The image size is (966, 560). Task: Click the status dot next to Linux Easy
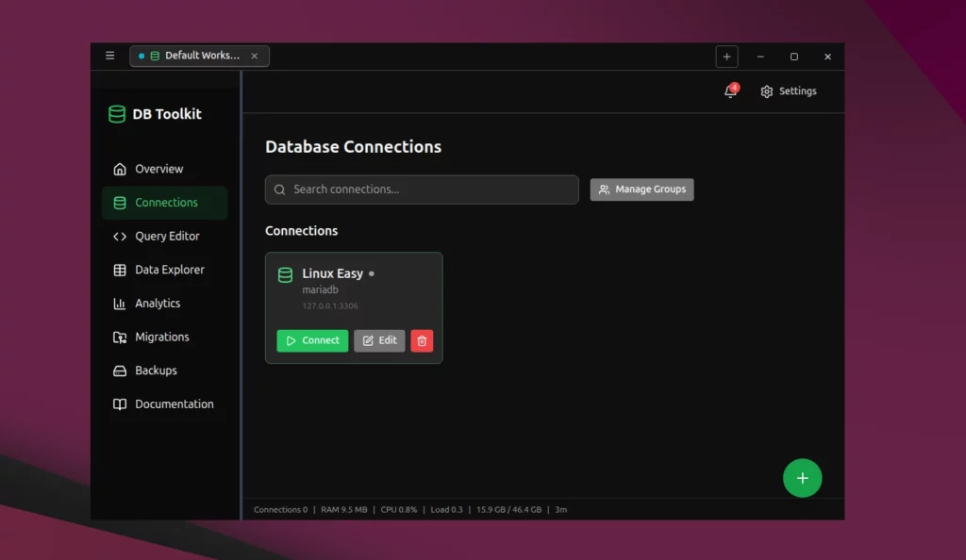tap(371, 273)
